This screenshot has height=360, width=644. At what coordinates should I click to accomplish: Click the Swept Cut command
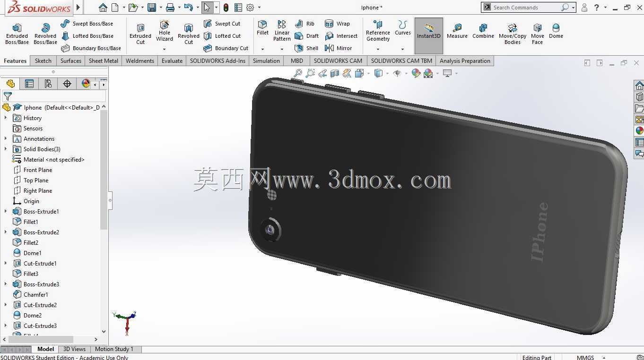(222, 24)
